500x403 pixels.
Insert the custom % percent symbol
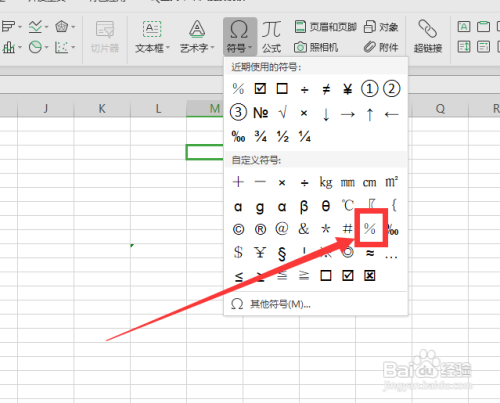coord(369,229)
